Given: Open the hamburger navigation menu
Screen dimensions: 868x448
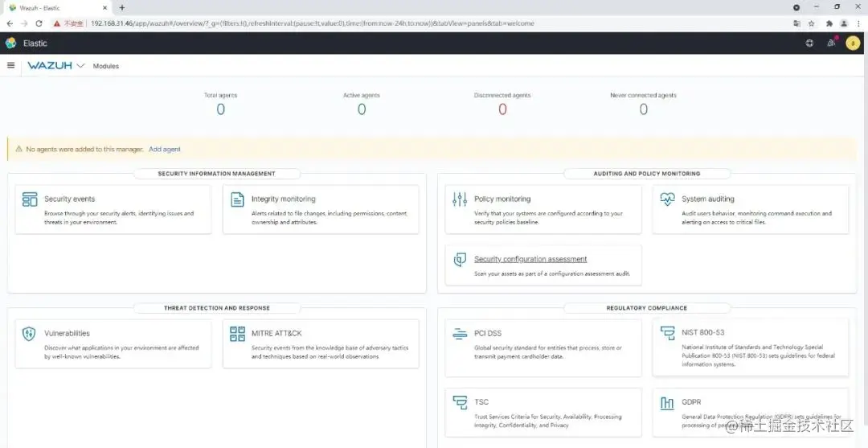Looking at the screenshot, I should coord(10,65).
